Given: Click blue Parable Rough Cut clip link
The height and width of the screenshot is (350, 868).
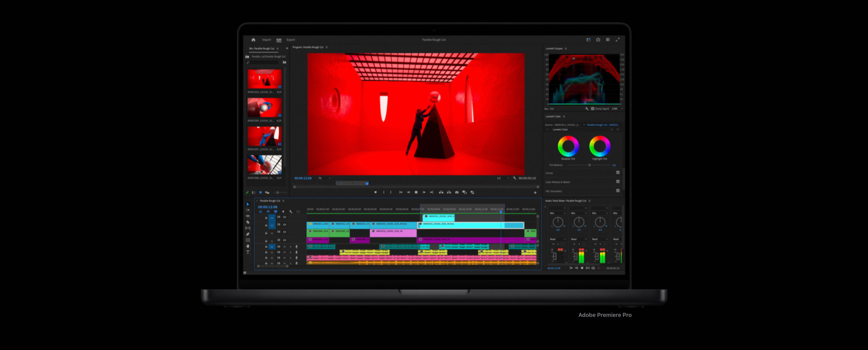Looking at the screenshot, I should pyautogui.click(x=603, y=125).
